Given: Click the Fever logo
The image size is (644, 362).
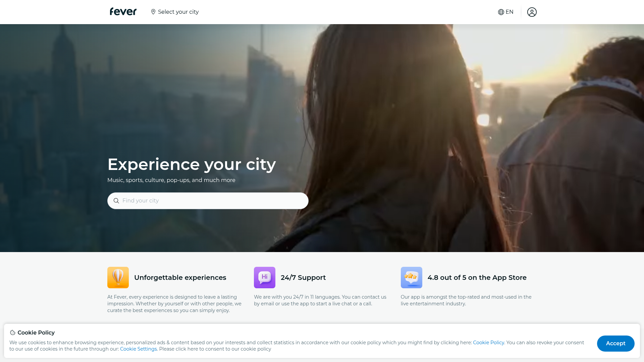Looking at the screenshot, I should [123, 11].
